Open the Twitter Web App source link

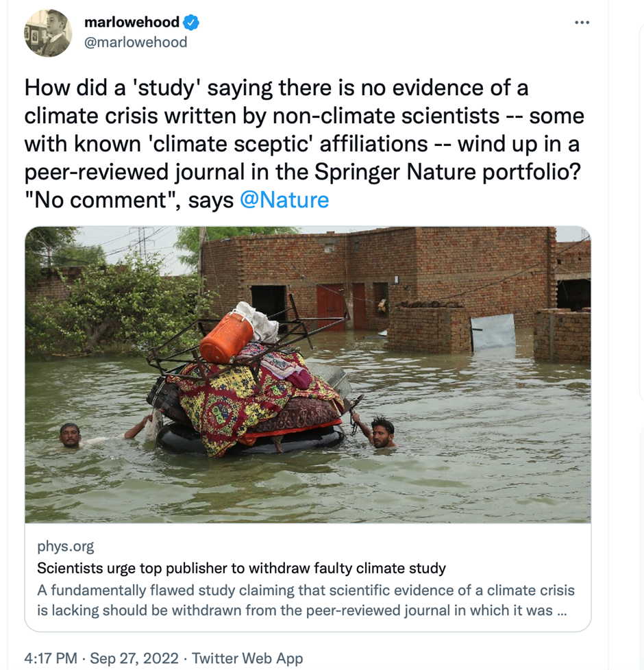pyautogui.click(x=247, y=658)
